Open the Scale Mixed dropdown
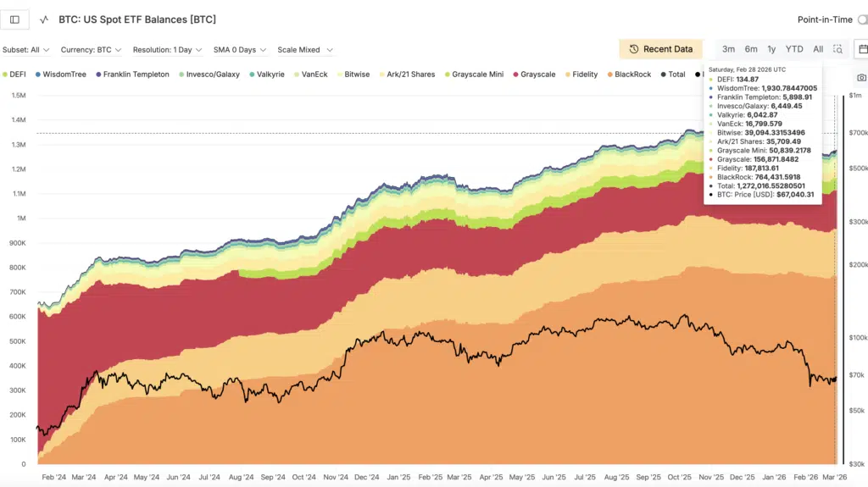 305,50
